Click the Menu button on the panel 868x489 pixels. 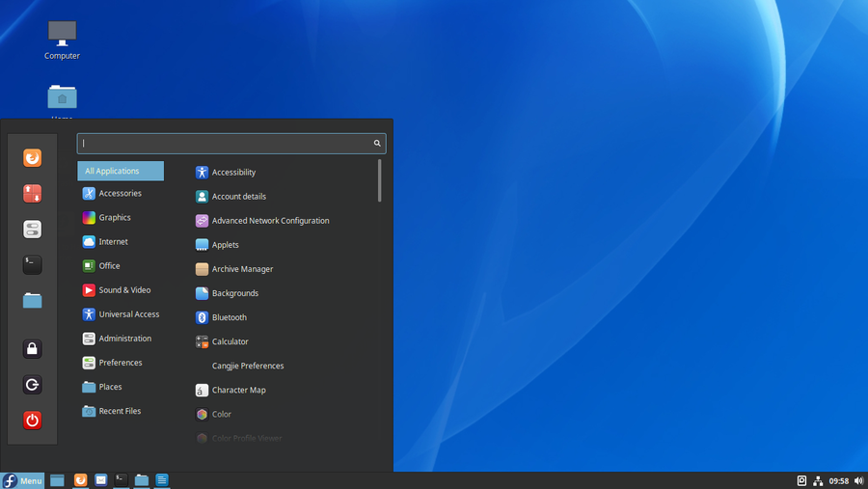coord(23,480)
